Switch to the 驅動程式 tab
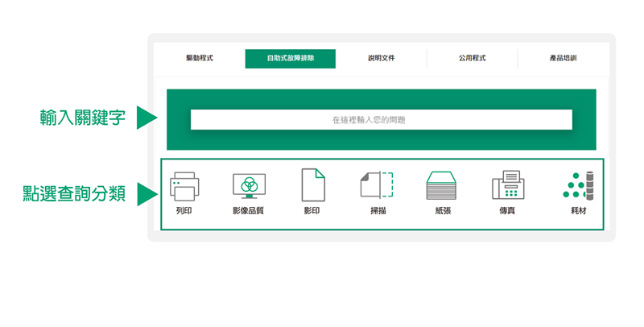The image size is (644, 327). point(200,59)
